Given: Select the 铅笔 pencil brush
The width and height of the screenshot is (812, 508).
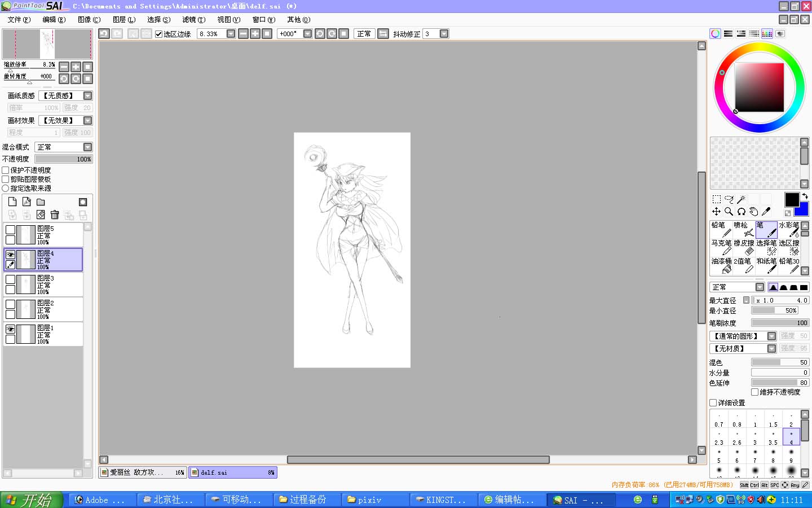Looking at the screenshot, I should 721,229.
